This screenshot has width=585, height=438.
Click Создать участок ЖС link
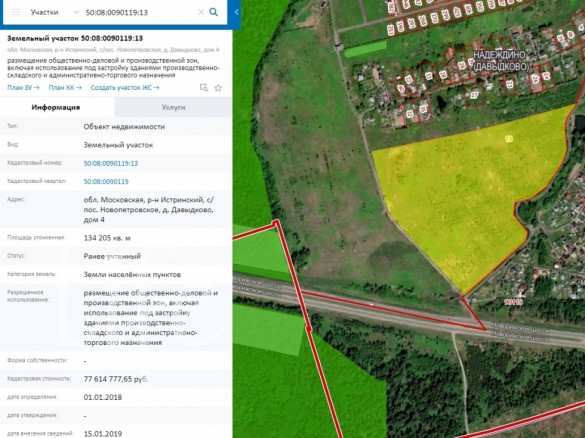click(x=125, y=88)
